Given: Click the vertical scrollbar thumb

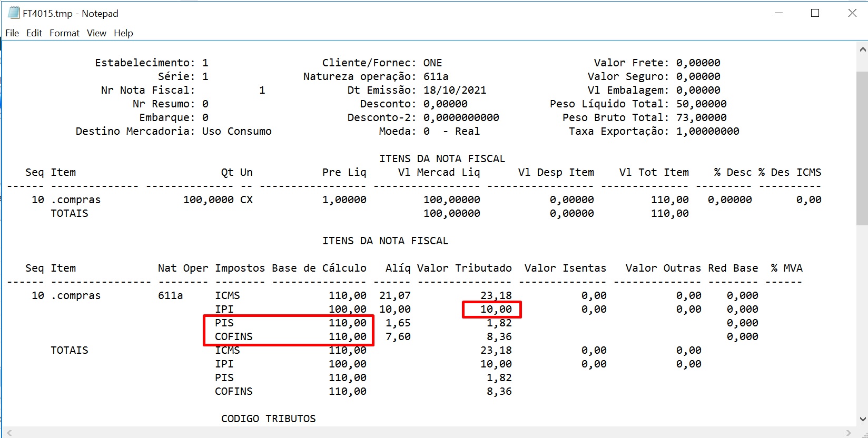Looking at the screenshot, I should click(863, 148).
